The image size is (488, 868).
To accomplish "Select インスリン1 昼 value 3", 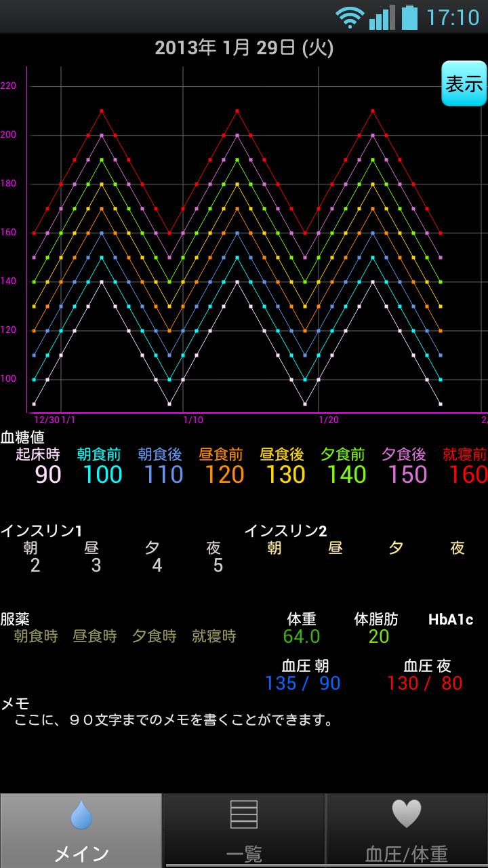I will [96, 566].
